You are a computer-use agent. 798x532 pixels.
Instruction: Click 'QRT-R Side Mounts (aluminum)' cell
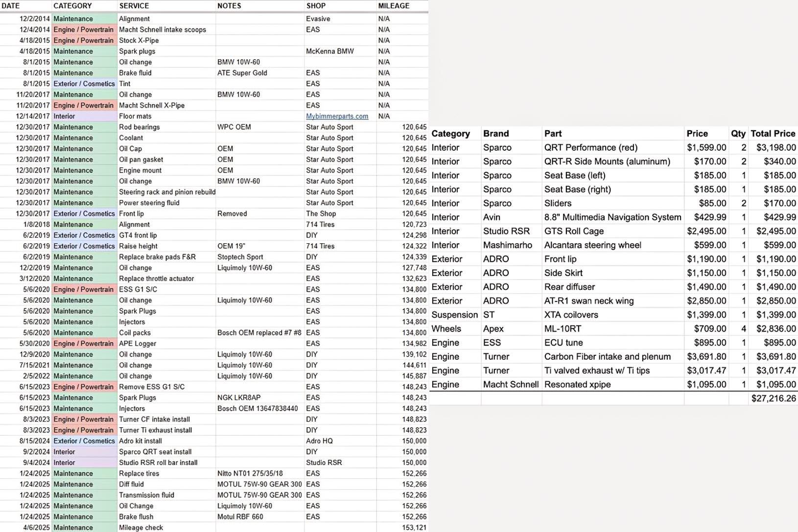click(x=613, y=162)
